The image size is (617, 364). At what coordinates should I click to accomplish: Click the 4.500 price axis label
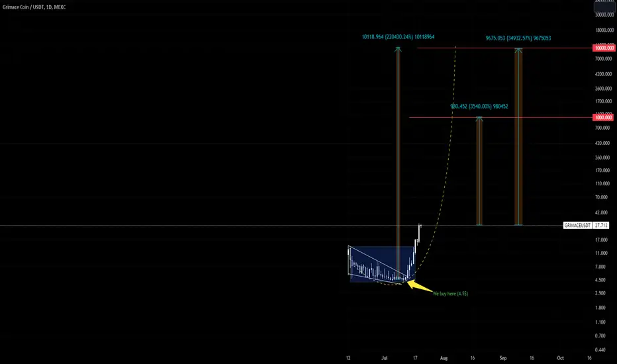[600, 280]
